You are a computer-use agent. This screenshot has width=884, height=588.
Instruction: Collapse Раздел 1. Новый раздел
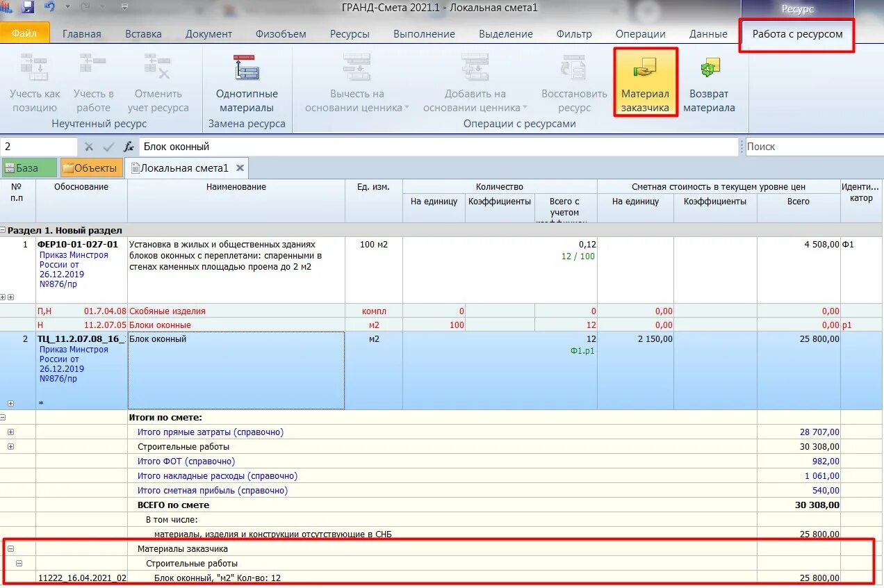click(x=3, y=230)
